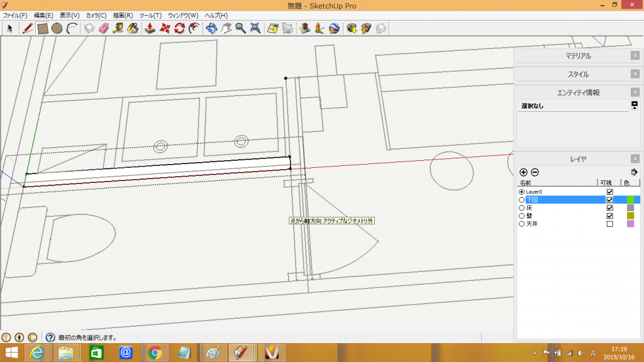
Task: Open the カメラ(C) menu
Action: click(x=96, y=15)
